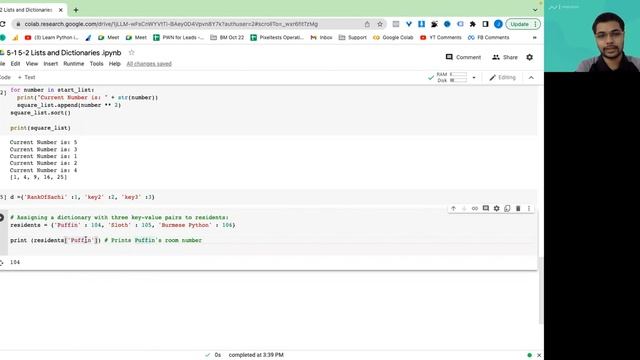Expand the runtime connection dropdown arrow
This screenshot has height=360, width=640.
tap(474, 78)
